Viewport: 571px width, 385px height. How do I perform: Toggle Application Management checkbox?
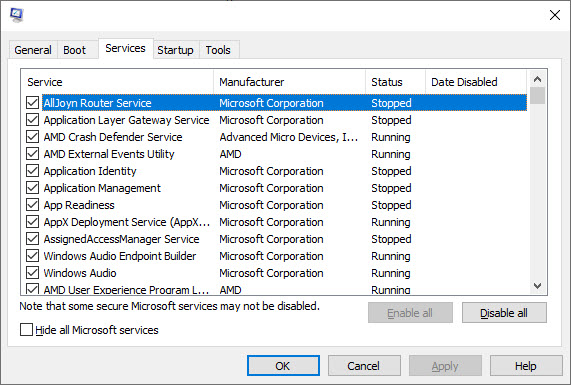[32, 188]
